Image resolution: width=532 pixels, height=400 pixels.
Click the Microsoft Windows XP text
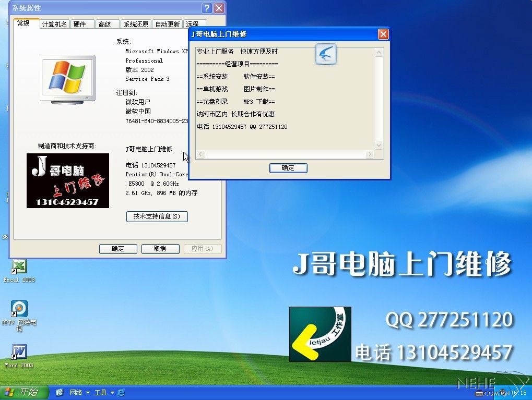pos(157,51)
